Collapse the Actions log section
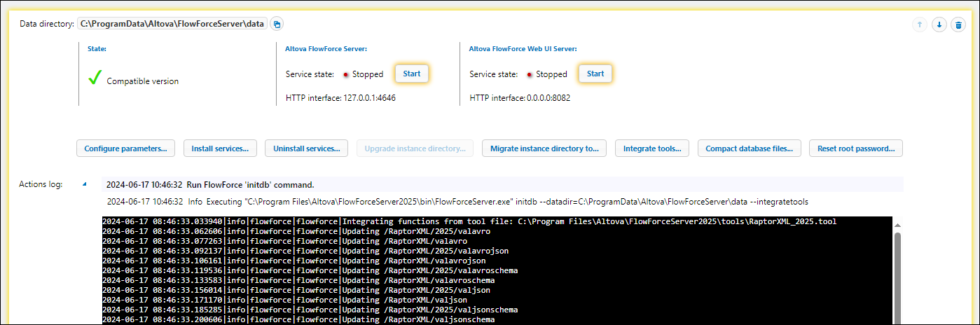This screenshot has width=980, height=325. click(x=85, y=184)
